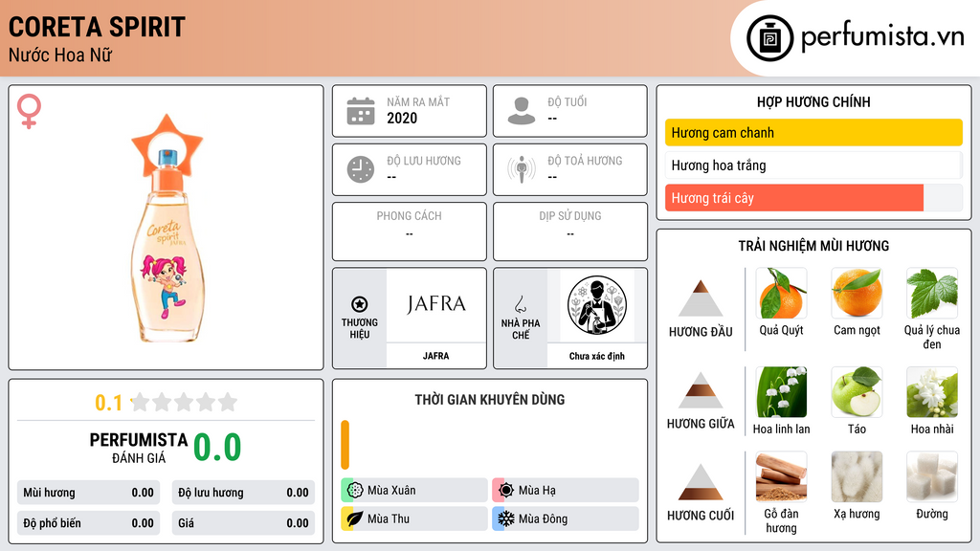Click the JAFRA brand name caption
The width and height of the screenshot is (980, 551).
coord(435,356)
